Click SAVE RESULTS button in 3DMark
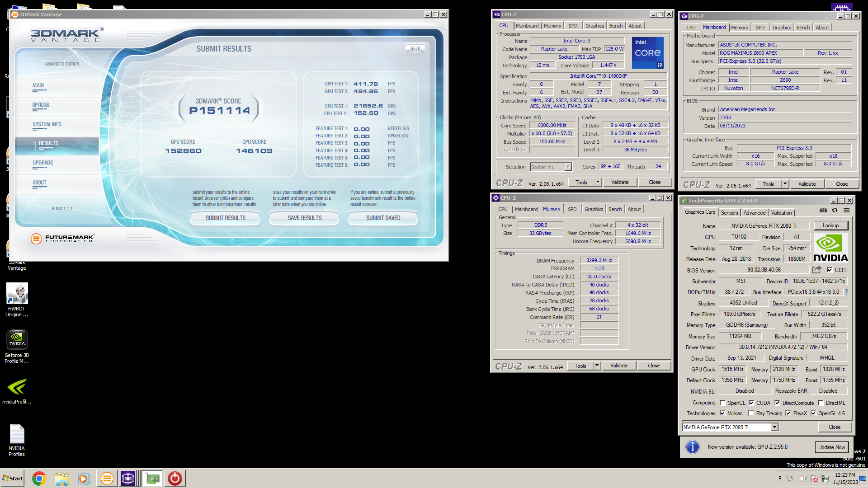Image resolution: width=868 pixels, height=488 pixels. [x=304, y=218]
